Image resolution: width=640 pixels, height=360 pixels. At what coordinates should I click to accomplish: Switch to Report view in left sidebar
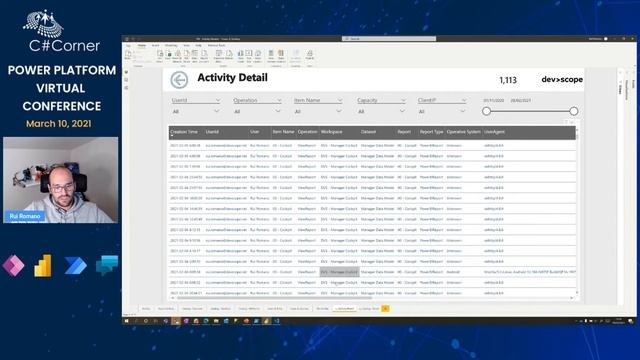[x=126, y=72]
